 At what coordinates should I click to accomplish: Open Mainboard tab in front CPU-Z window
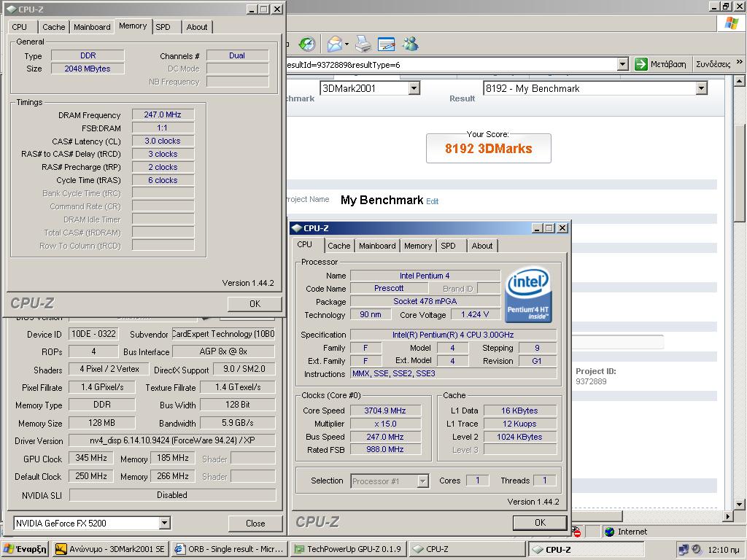(377, 246)
